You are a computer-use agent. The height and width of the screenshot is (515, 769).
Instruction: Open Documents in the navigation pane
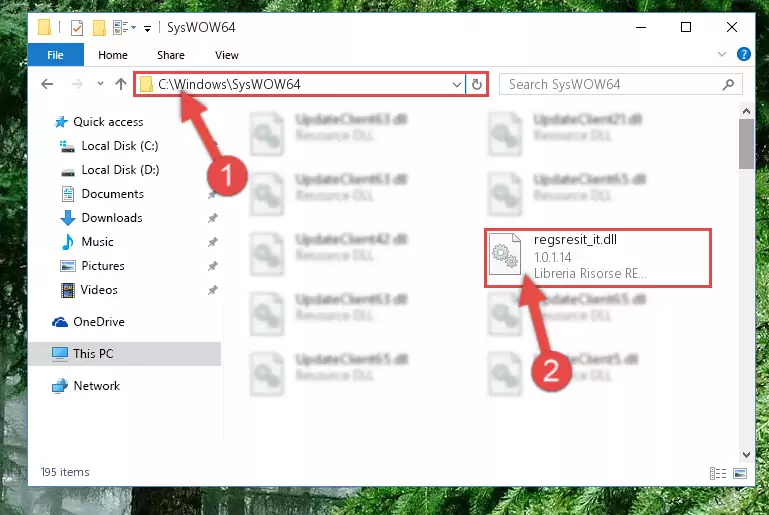pyautogui.click(x=112, y=194)
